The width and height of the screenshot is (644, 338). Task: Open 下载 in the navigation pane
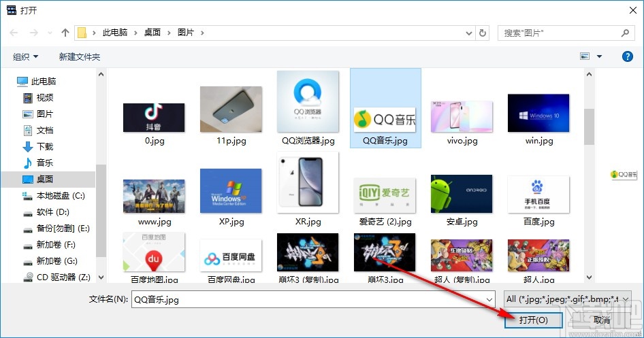[x=38, y=146]
